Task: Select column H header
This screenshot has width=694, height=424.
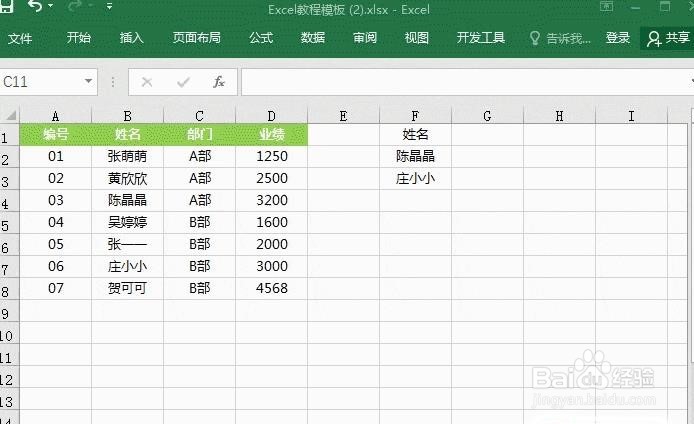Action: [559, 116]
